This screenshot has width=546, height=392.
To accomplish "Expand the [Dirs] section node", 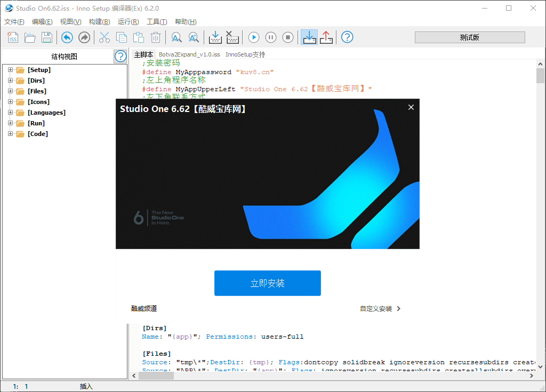I will click(x=11, y=81).
